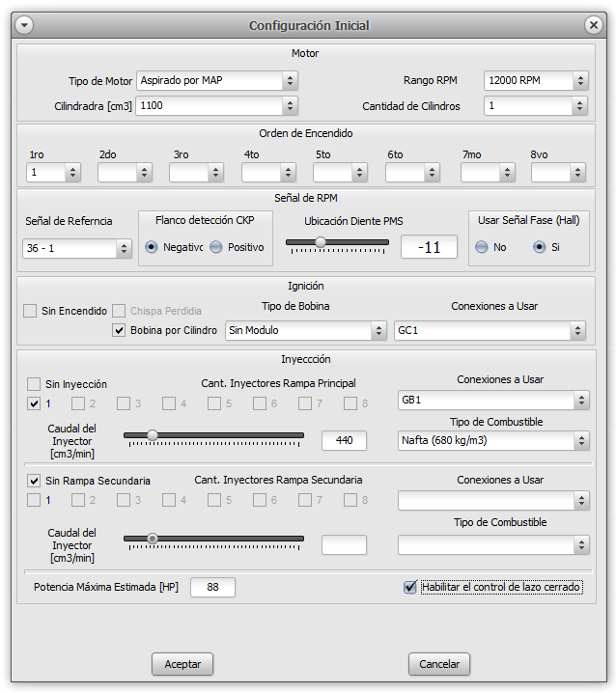This screenshot has height=693, width=616.
Task: Open the ignition Conexiones a Usar GC1 dropdown
Action: (x=490, y=331)
